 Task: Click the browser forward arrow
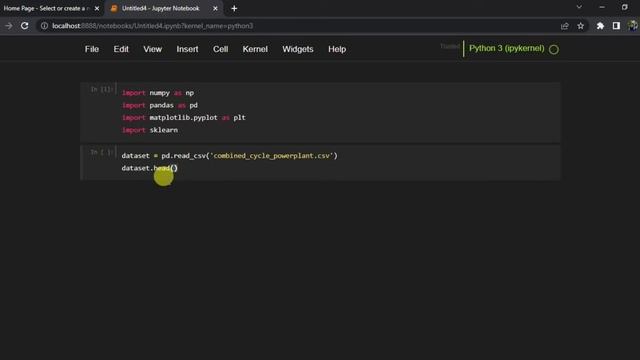pos(9,26)
